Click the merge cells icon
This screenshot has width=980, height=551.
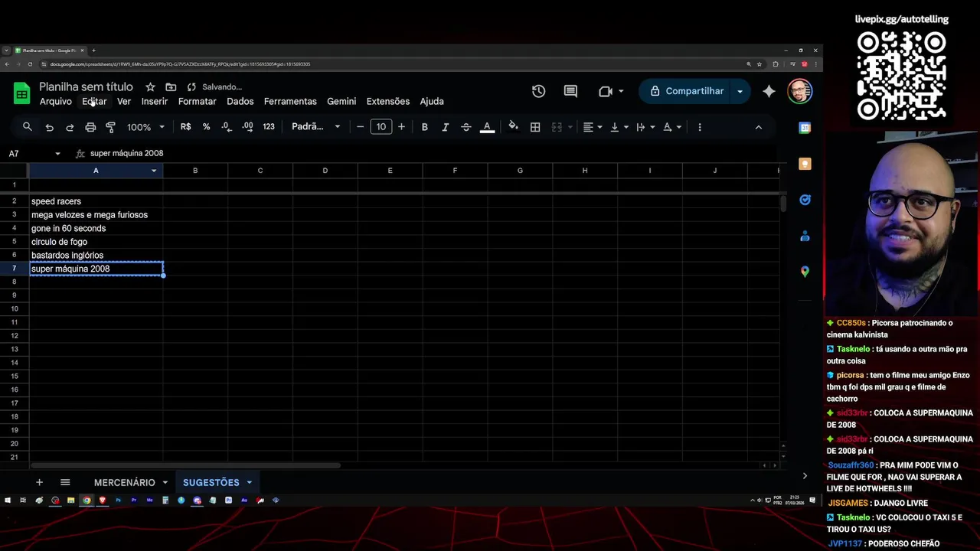click(557, 127)
